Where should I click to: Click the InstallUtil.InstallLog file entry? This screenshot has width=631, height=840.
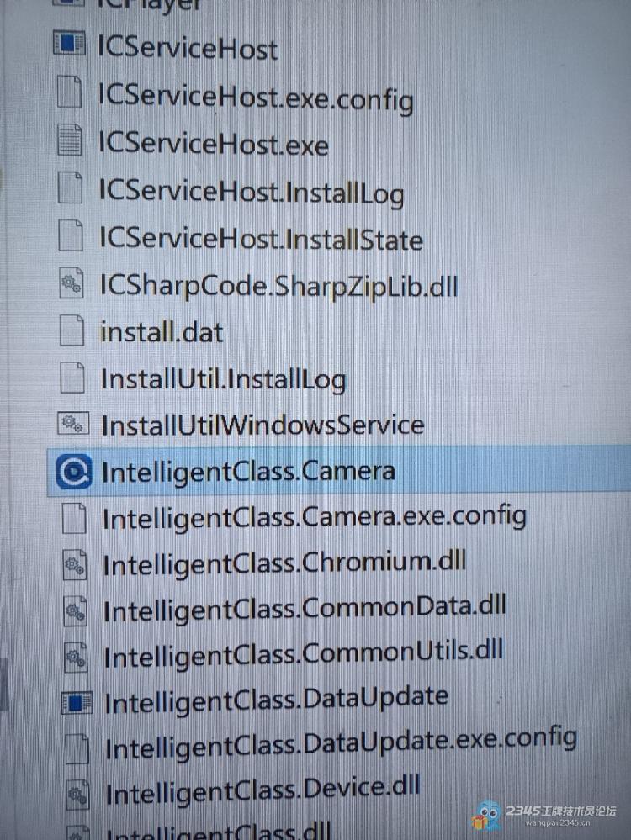[203, 380]
